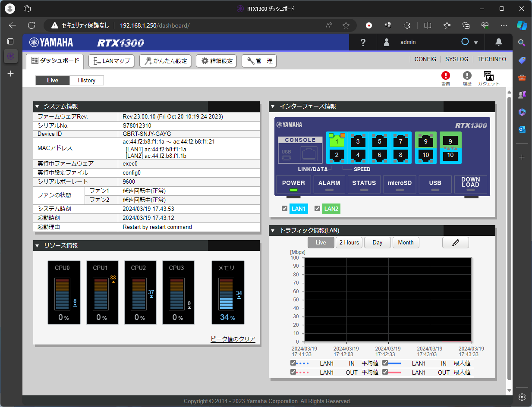This screenshot has width=532, height=407.
Task: Click the メモリ usage gauge
Action: (228, 292)
